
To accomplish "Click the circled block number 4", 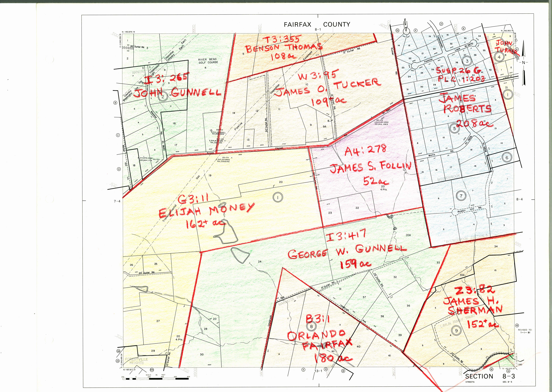I will (x=499, y=57).
